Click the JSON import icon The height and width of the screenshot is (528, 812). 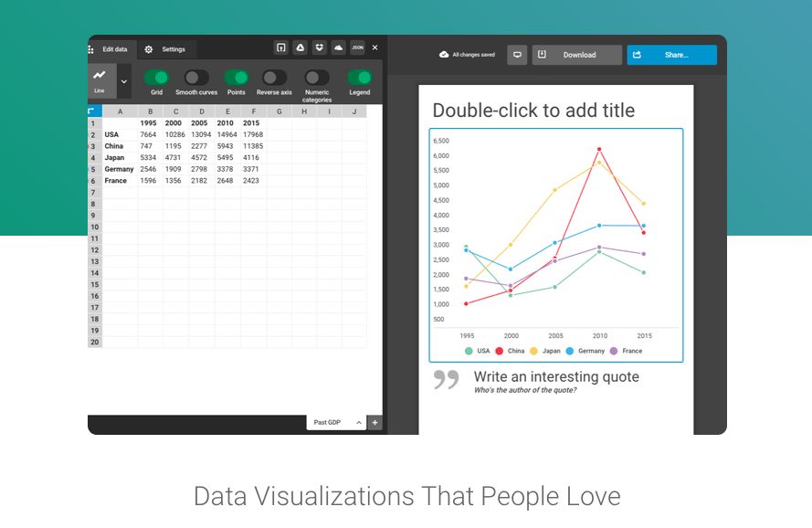357,48
